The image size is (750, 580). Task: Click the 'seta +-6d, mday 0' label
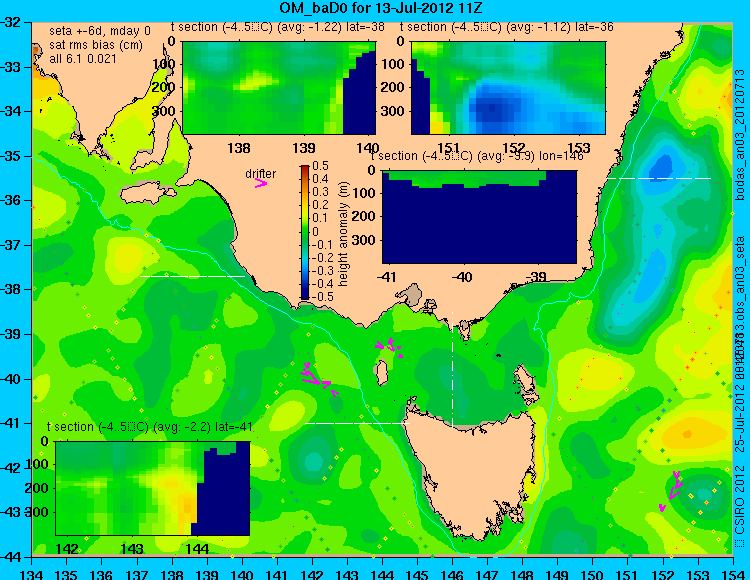[x=100, y=31]
